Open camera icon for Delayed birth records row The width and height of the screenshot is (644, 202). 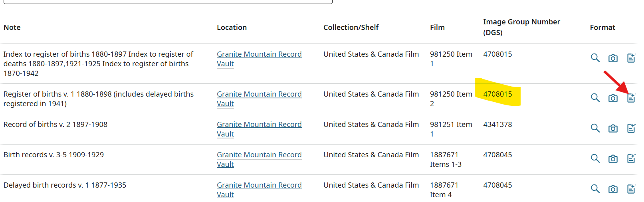tap(613, 189)
